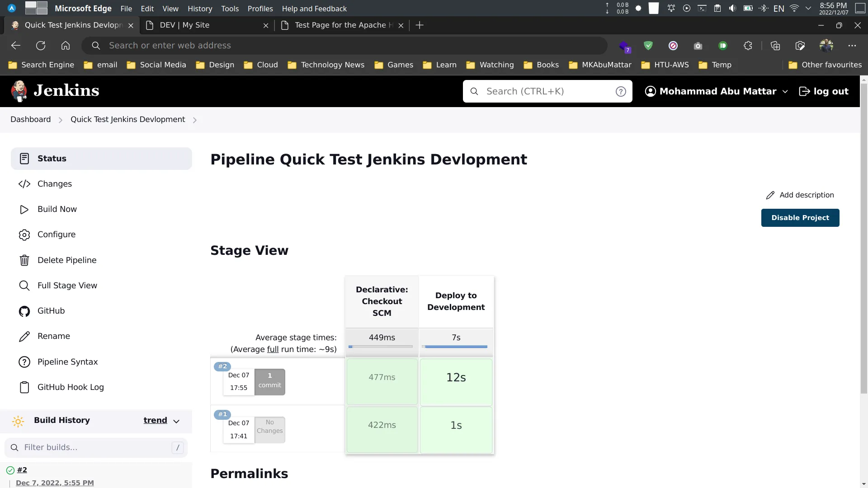Click the Build Now icon
Image resolution: width=868 pixels, height=488 pixels.
pos(24,209)
